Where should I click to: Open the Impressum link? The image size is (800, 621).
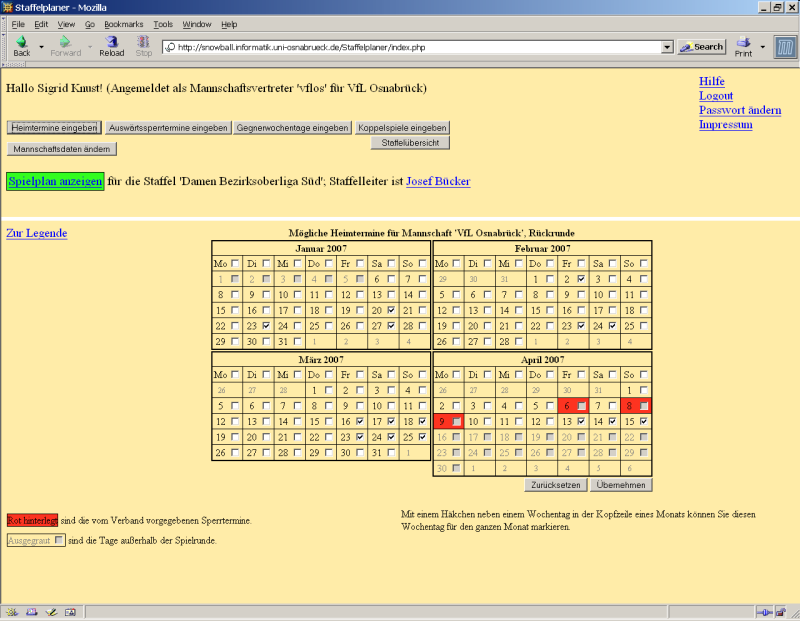point(726,125)
